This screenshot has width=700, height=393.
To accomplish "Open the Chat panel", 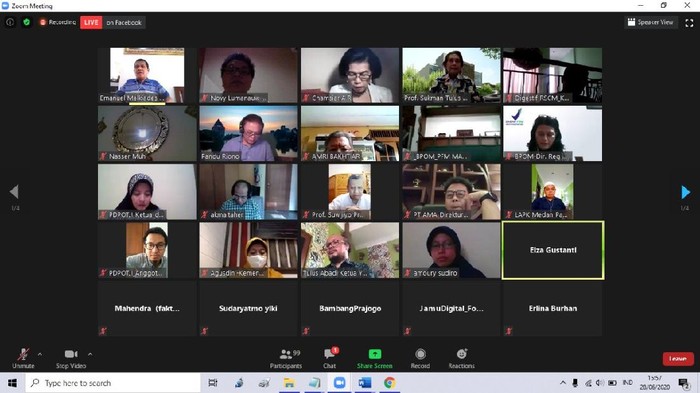I will tap(330, 359).
